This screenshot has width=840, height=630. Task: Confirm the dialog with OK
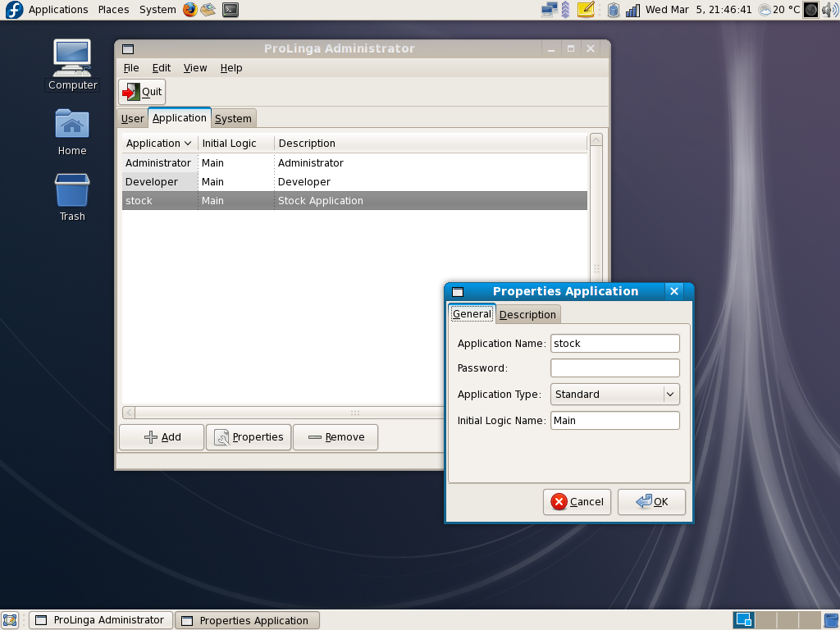click(651, 502)
